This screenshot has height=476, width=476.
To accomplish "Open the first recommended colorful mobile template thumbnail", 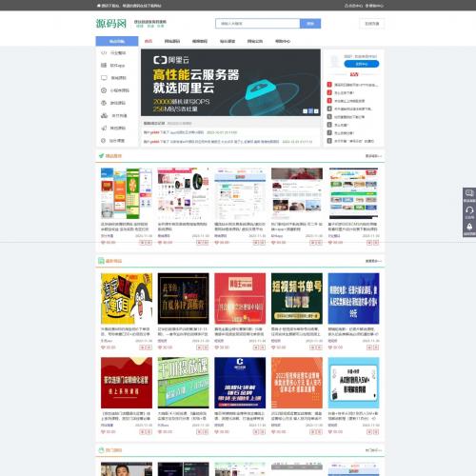I will (x=127, y=193).
